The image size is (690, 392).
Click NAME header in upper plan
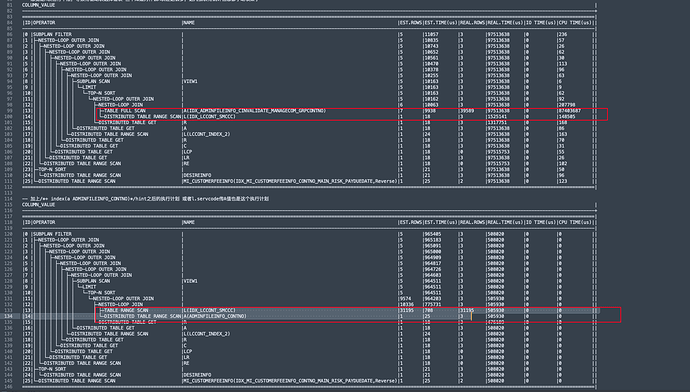pos(189,23)
